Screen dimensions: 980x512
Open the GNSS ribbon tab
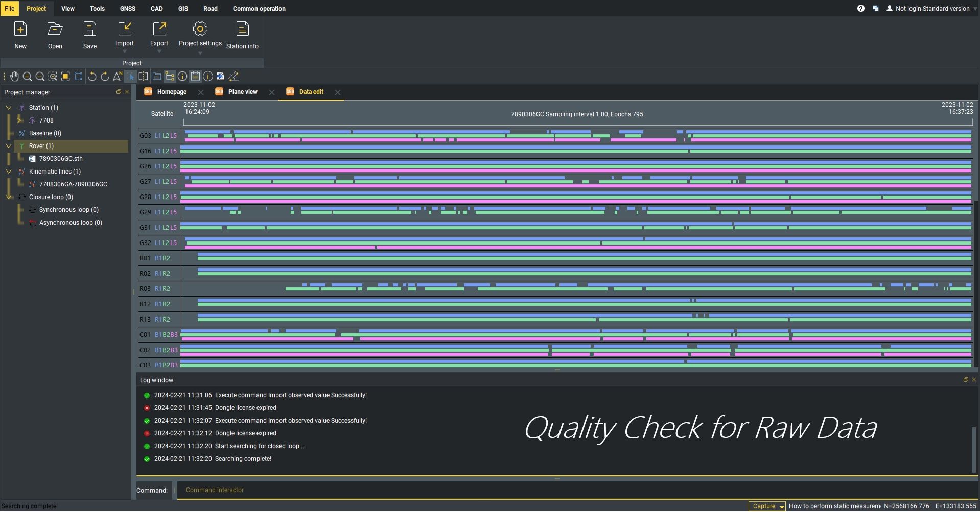[x=128, y=8]
